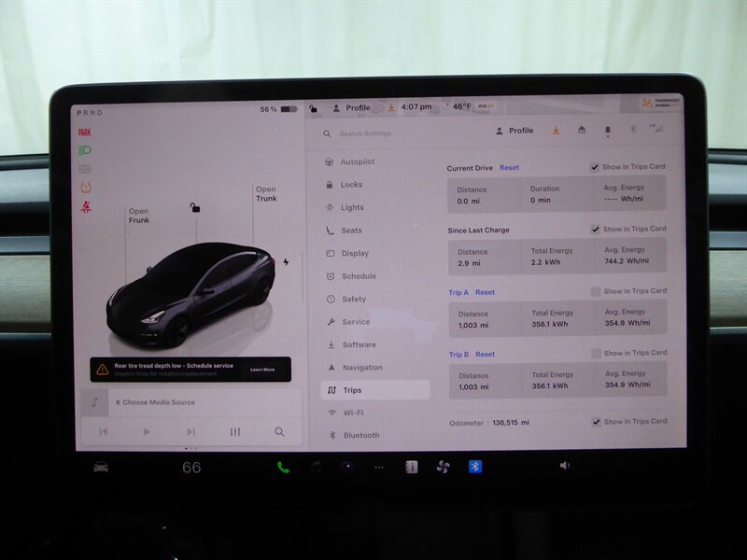Viewport: 747px width, 560px height.
Task: Tap the media search icon
Action: click(279, 432)
